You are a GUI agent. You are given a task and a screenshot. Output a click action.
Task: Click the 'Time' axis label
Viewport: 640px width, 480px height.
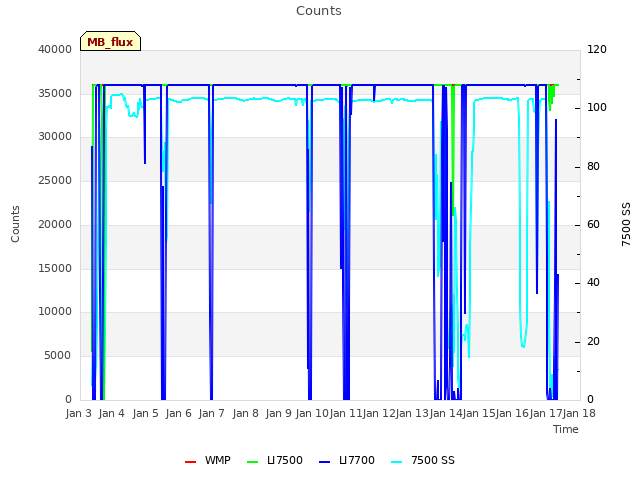tap(566, 429)
